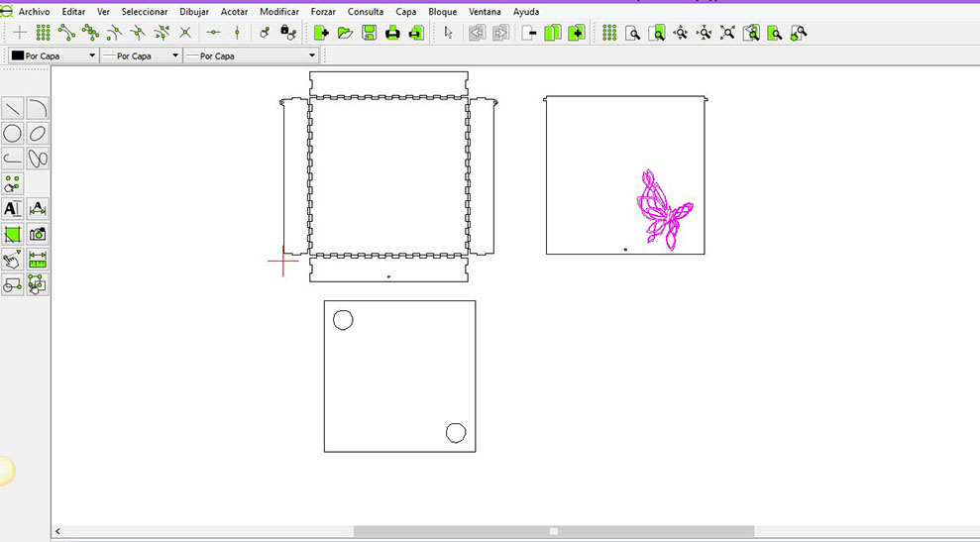The image size is (980, 542).
Task: Open the Dibujar menu
Action: [194, 11]
